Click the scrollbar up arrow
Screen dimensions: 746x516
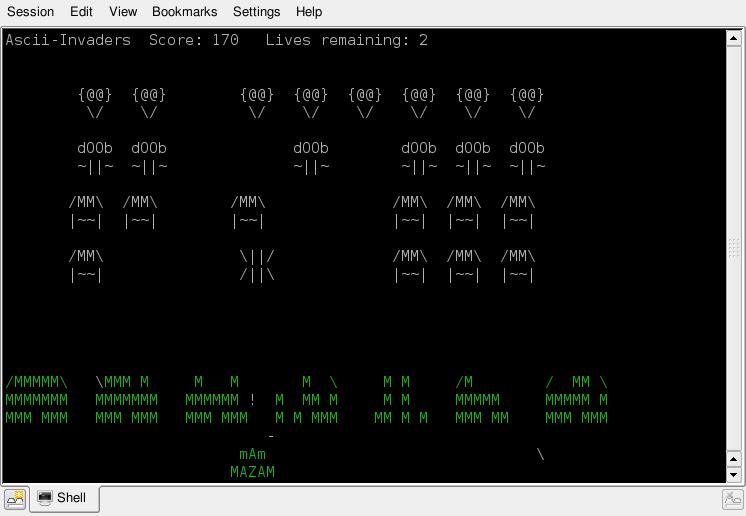click(x=735, y=38)
